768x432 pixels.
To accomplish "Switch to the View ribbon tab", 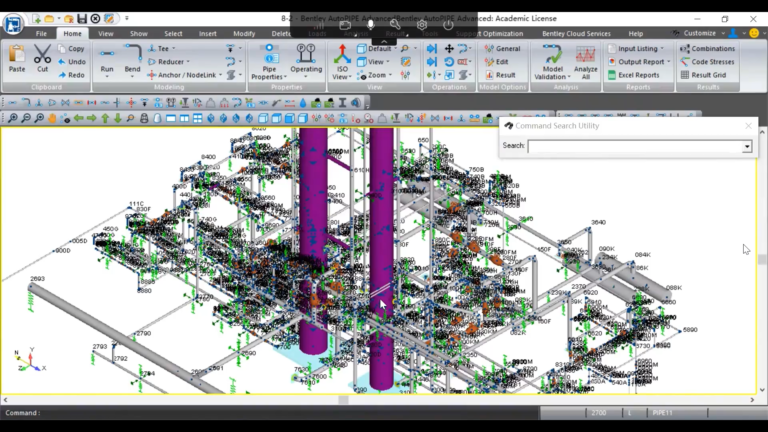I will [x=106, y=33].
